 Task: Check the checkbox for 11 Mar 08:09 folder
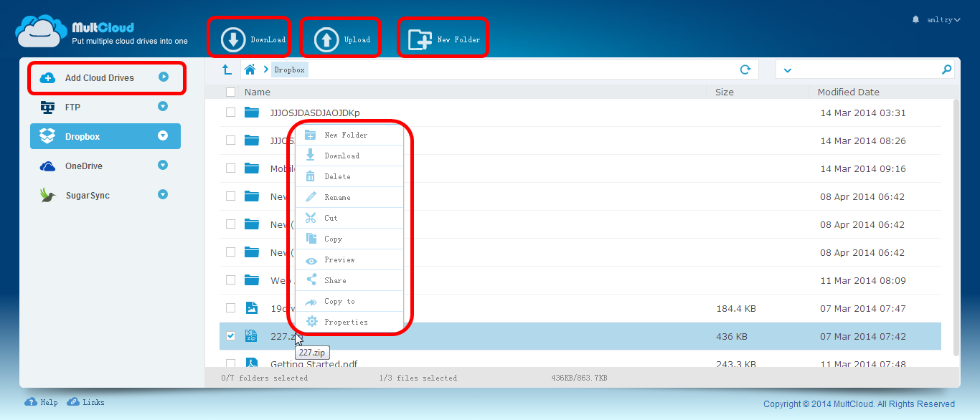coord(230,280)
